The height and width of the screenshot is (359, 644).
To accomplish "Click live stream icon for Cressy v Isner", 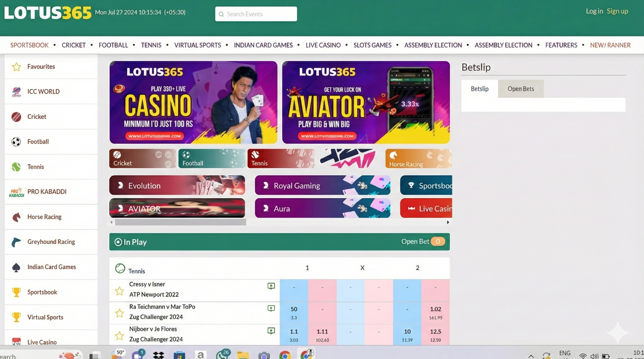I will click(x=271, y=286).
